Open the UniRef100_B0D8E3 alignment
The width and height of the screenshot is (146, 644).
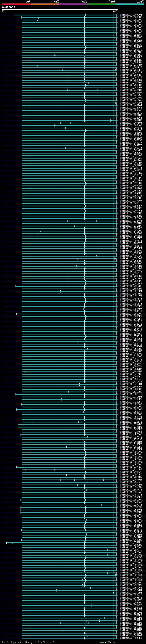pos(131,238)
